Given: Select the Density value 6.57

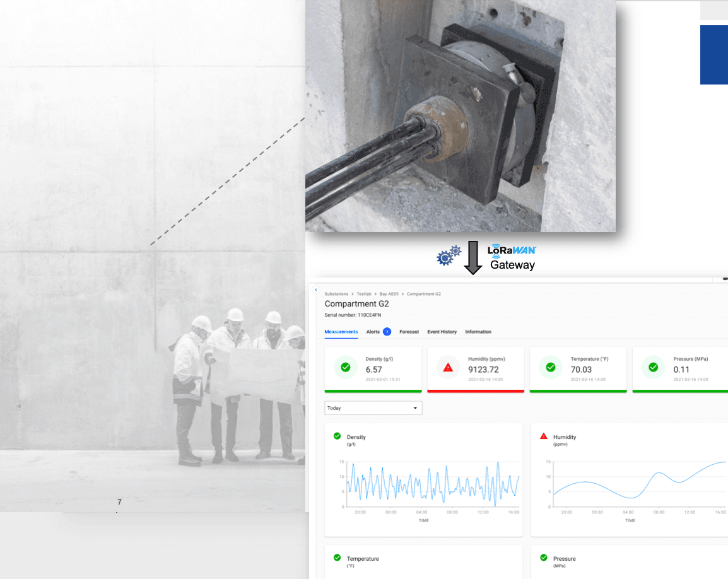Looking at the screenshot, I should click(x=373, y=370).
